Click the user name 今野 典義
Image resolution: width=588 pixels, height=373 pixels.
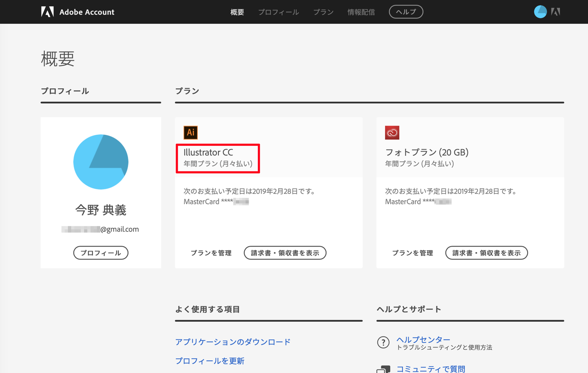tap(101, 210)
